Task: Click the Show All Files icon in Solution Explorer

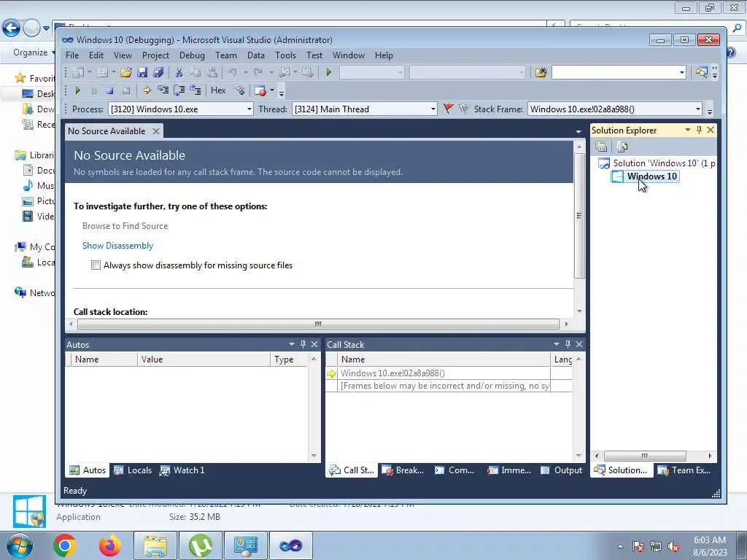Action: click(x=622, y=147)
